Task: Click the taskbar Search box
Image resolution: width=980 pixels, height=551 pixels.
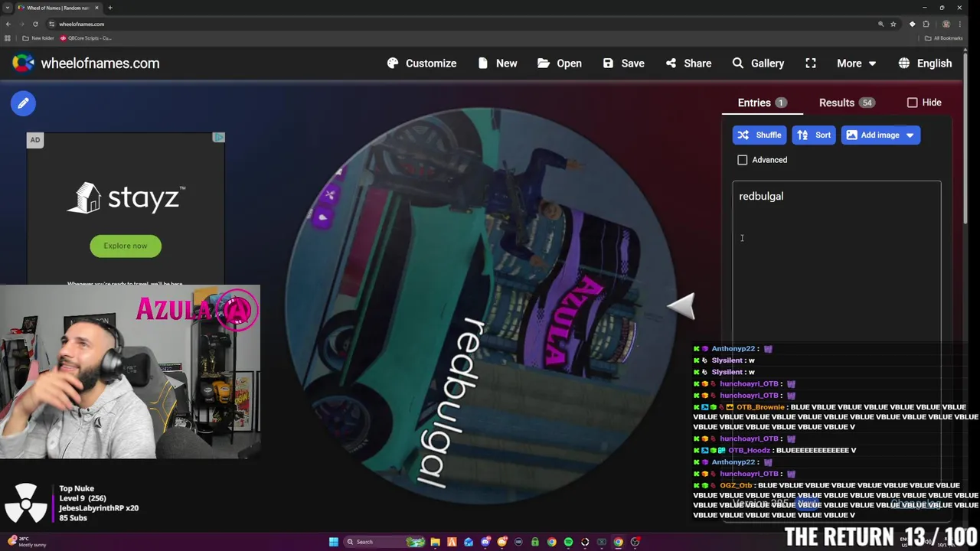Action: tap(384, 542)
